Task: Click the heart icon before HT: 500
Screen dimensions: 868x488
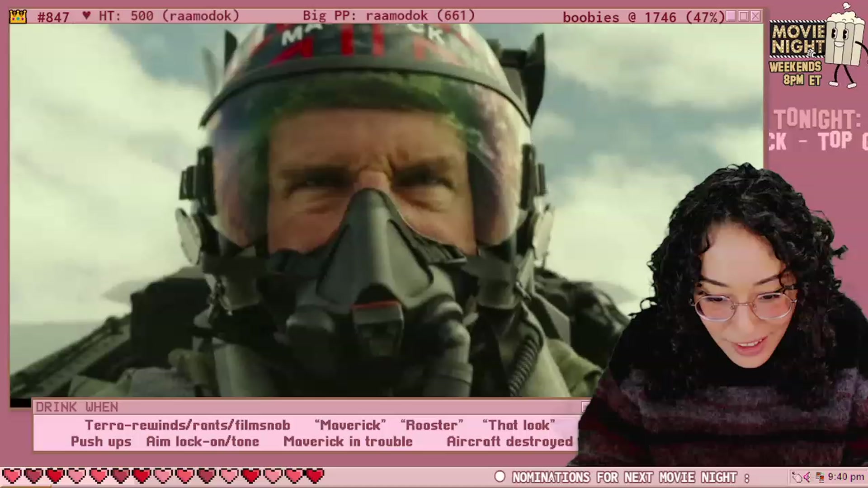Action: click(86, 16)
